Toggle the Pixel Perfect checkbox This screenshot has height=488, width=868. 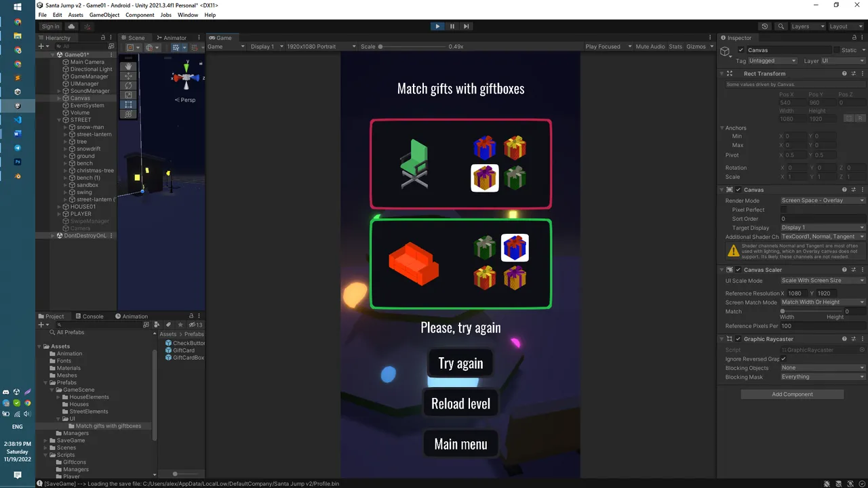click(784, 209)
